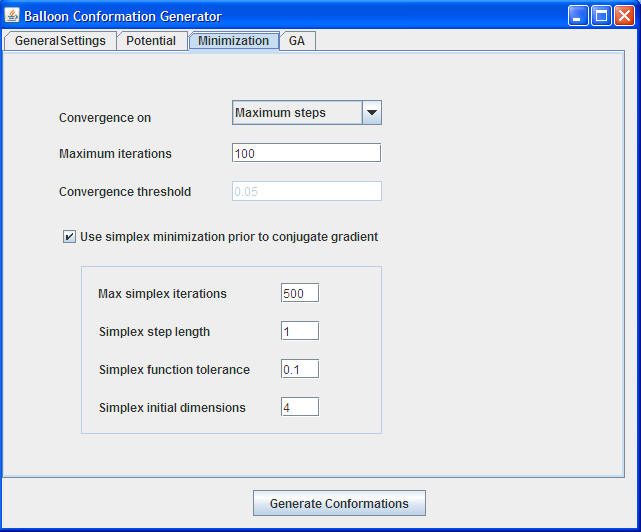This screenshot has width=641, height=532.
Task: Click the Simplex step length field
Action: point(300,331)
